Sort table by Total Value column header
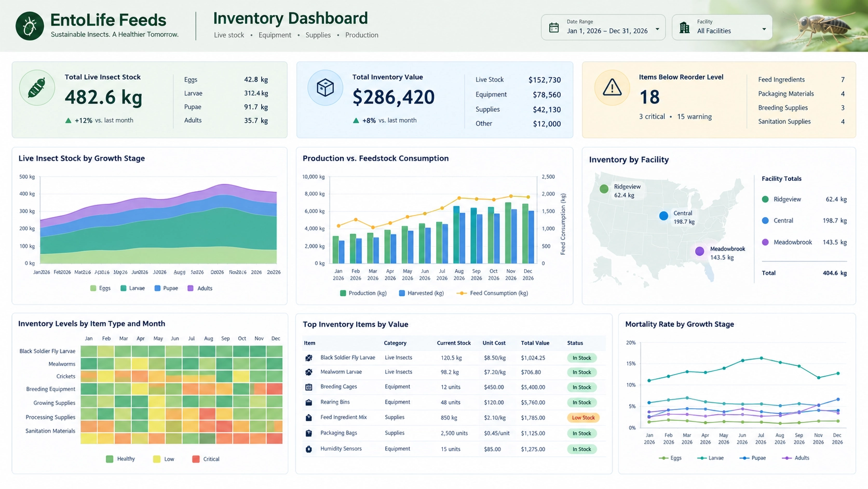The image size is (868, 489). [535, 343]
